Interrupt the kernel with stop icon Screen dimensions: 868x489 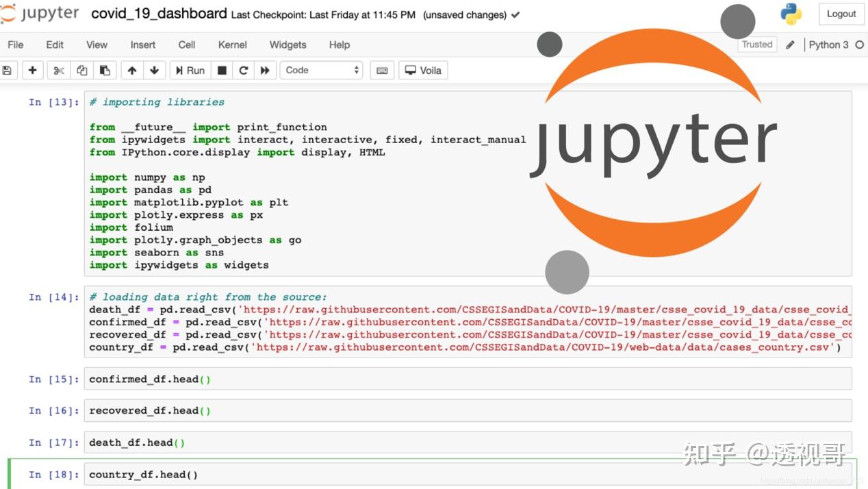(x=222, y=70)
